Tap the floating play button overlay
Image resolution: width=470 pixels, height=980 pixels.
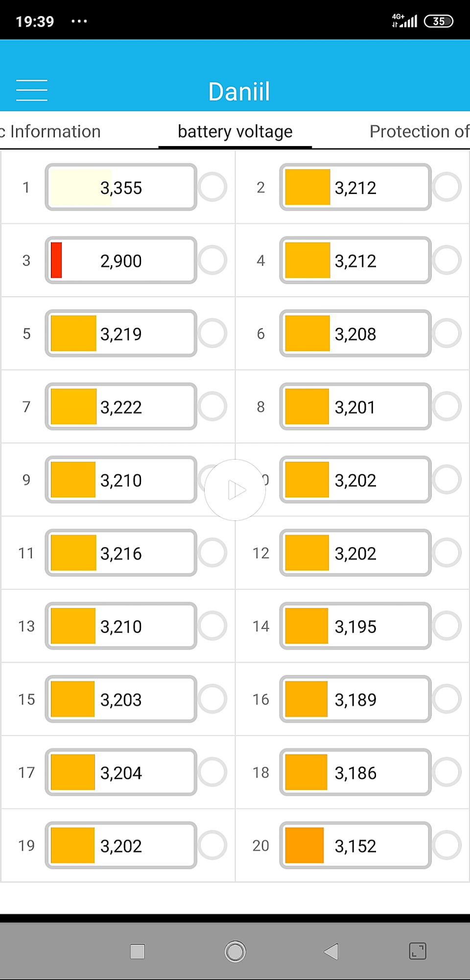pyautogui.click(x=235, y=490)
